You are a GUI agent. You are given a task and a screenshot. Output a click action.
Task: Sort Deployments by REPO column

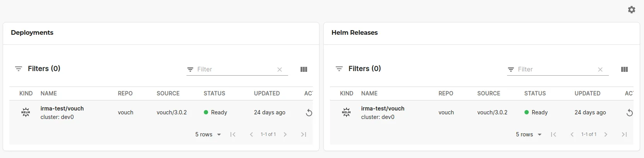pos(125,93)
